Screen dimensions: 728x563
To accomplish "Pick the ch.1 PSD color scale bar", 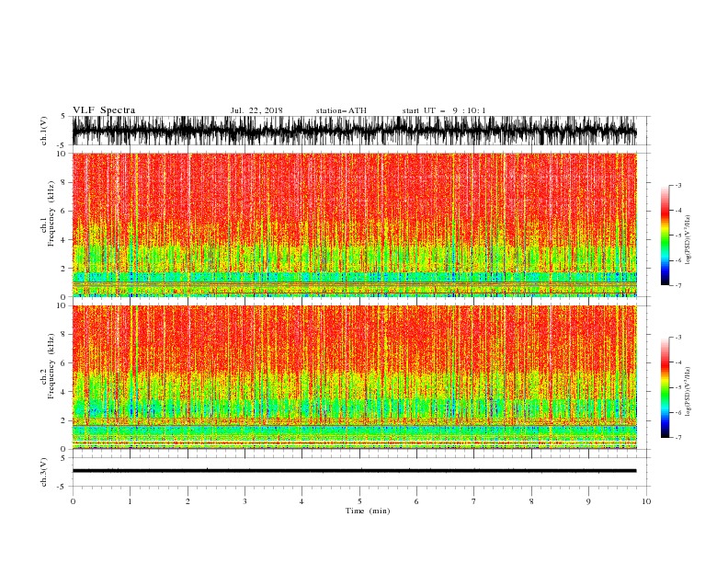I will (x=665, y=236).
